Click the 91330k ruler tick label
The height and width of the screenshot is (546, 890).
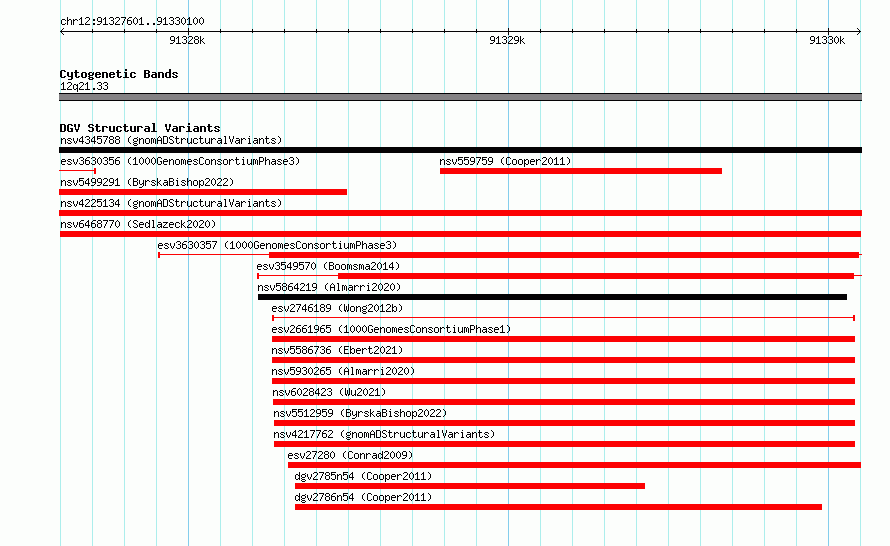[x=827, y=40]
